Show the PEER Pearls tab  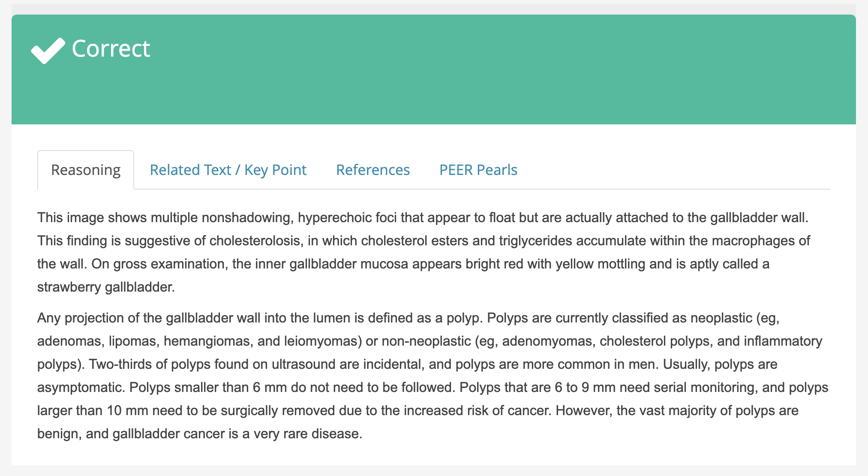coord(478,170)
